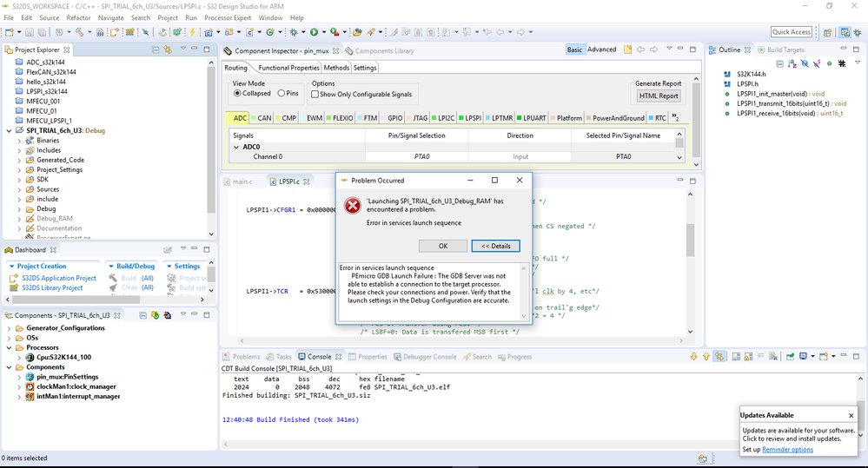Switch to the main.c editor tab

tap(239, 181)
